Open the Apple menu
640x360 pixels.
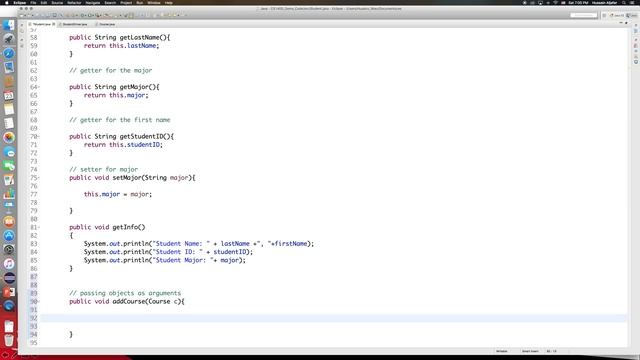pos(7,2)
